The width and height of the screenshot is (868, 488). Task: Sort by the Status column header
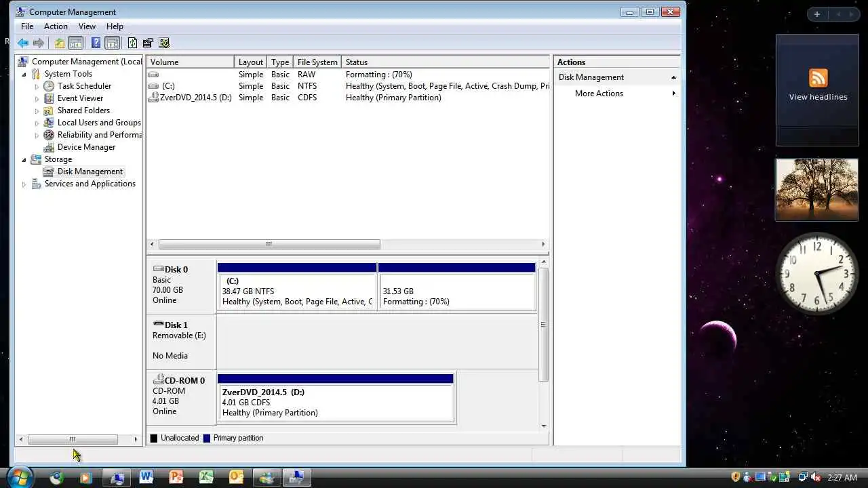coord(446,62)
